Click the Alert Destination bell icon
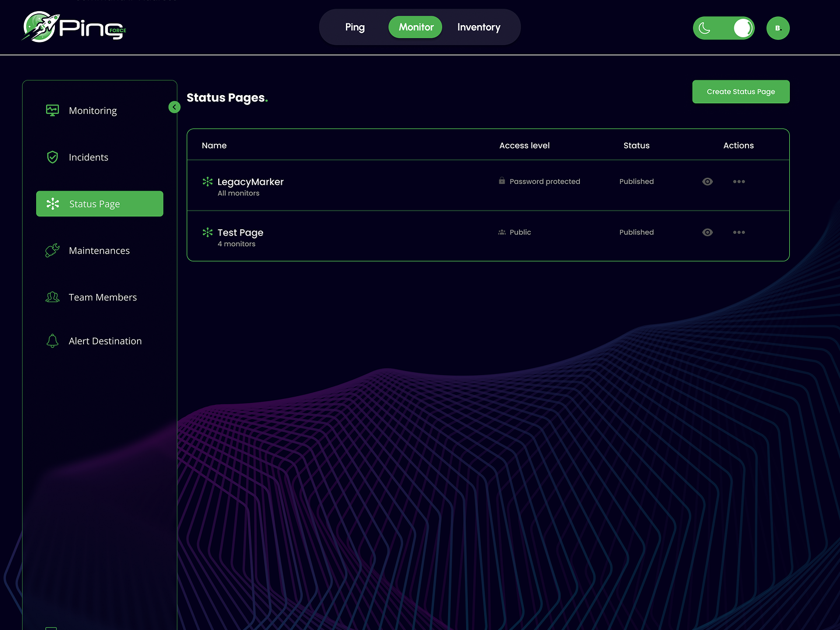The image size is (840, 630). [x=52, y=341]
